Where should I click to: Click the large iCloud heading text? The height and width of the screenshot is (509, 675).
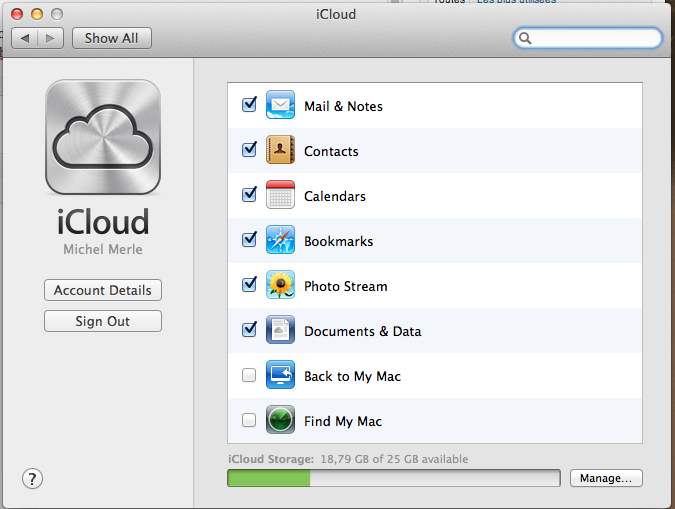click(x=103, y=222)
